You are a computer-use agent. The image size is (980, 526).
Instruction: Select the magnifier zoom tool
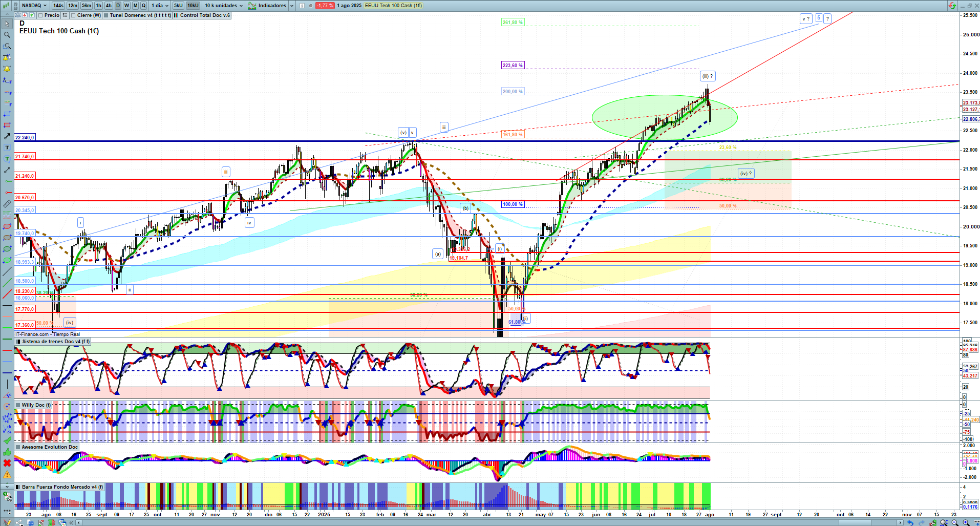click(x=7, y=35)
